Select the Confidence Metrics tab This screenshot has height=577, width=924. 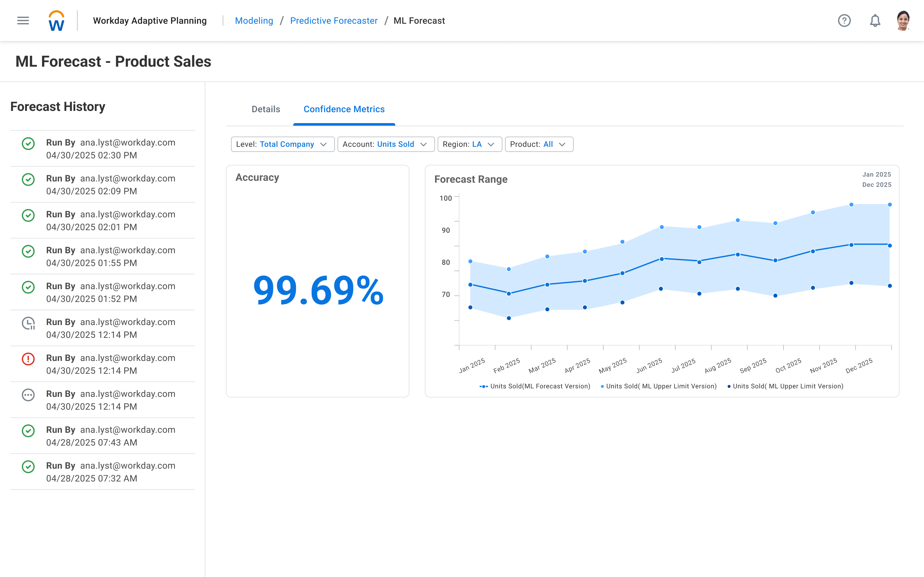click(x=344, y=109)
